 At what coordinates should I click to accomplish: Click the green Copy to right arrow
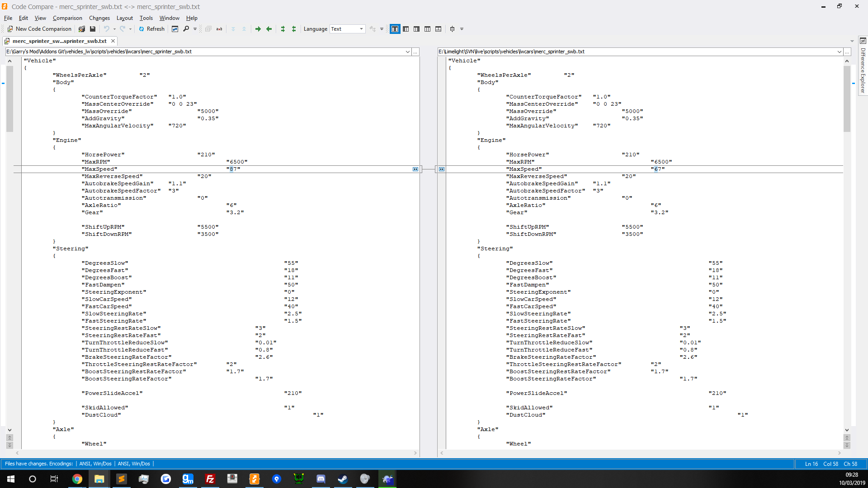(x=258, y=29)
